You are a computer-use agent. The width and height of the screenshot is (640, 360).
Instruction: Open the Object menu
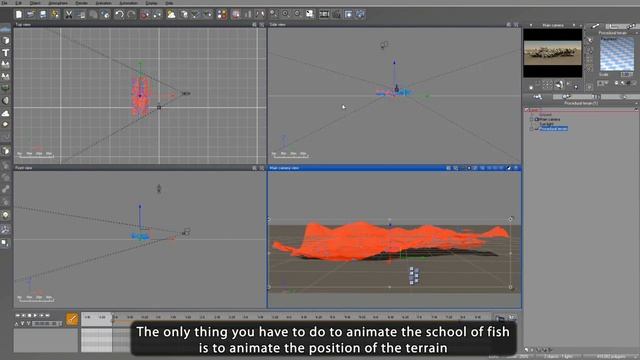point(35,3)
